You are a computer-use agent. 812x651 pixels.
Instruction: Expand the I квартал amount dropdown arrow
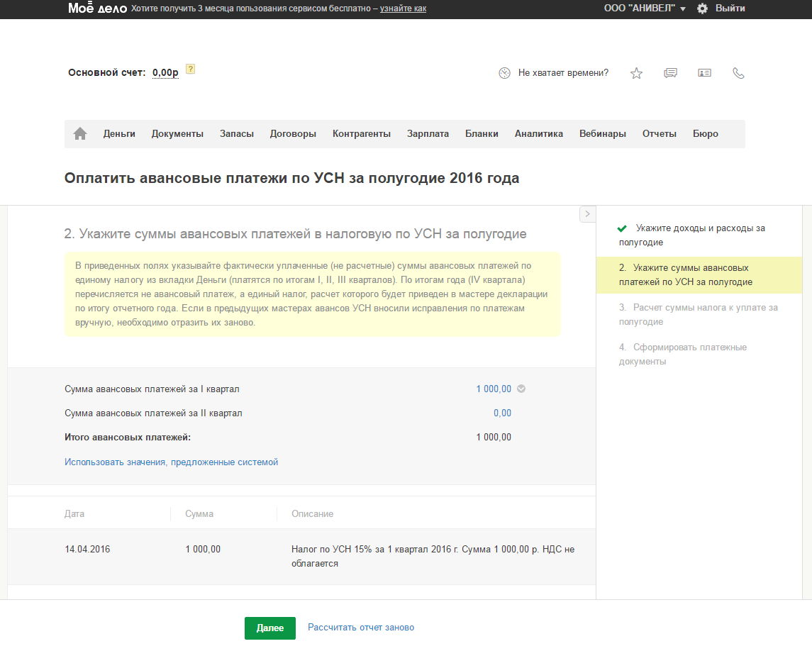tap(521, 389)
